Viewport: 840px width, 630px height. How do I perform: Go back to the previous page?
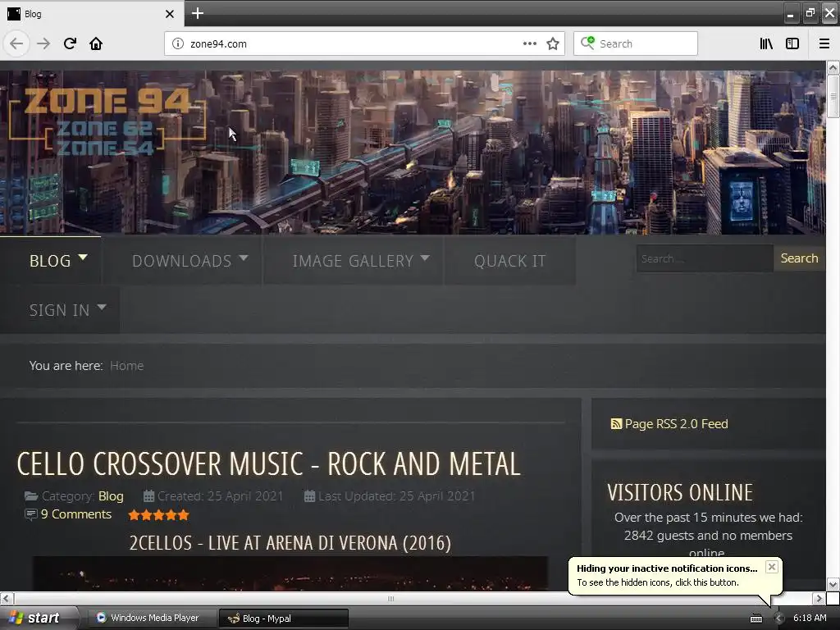coord(16,43)
